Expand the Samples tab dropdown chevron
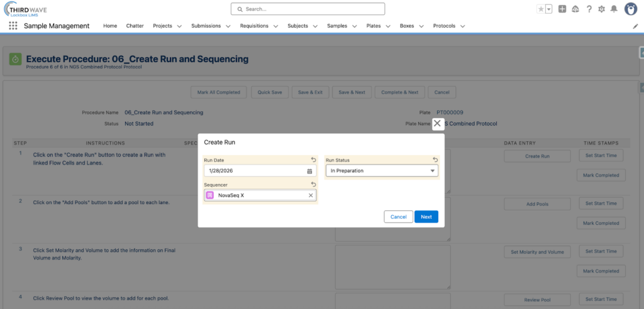This screenshot has width=644, height=309. coord(355,26)
